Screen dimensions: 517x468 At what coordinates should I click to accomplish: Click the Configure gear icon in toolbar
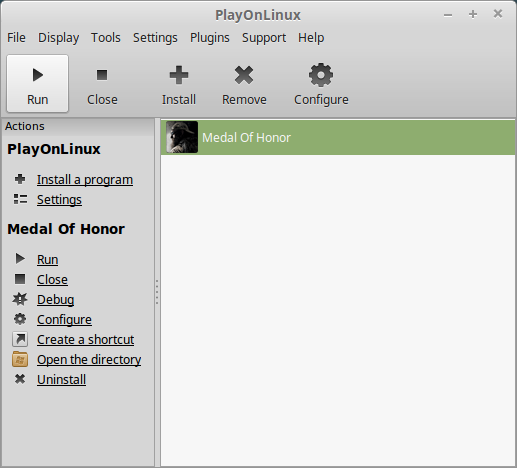coord(321,75)
